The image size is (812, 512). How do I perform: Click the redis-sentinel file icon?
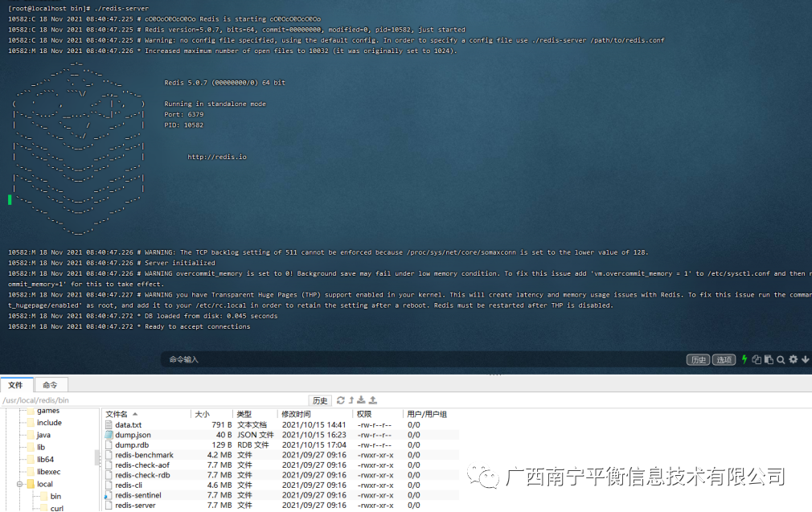[x=109, y=495]
